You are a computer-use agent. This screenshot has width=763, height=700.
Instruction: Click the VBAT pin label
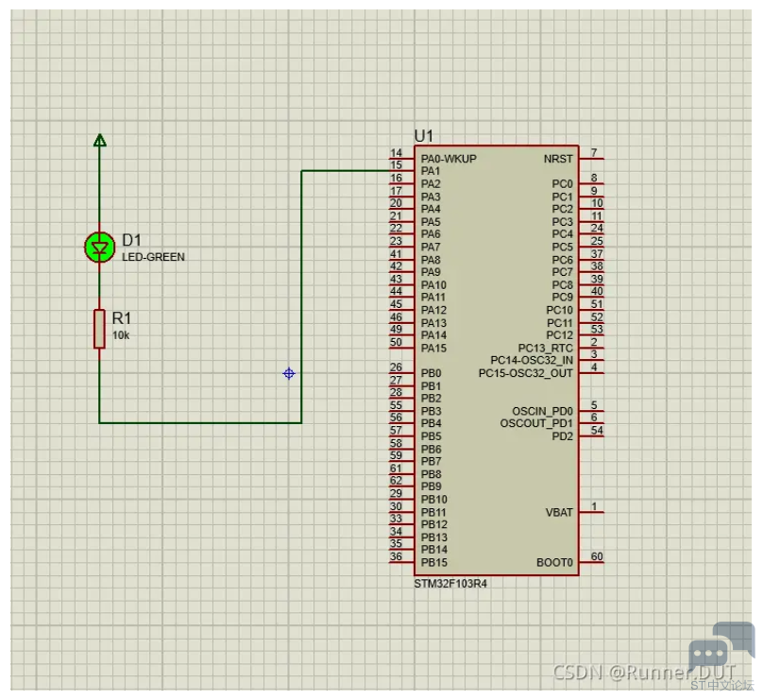[559, 513]
